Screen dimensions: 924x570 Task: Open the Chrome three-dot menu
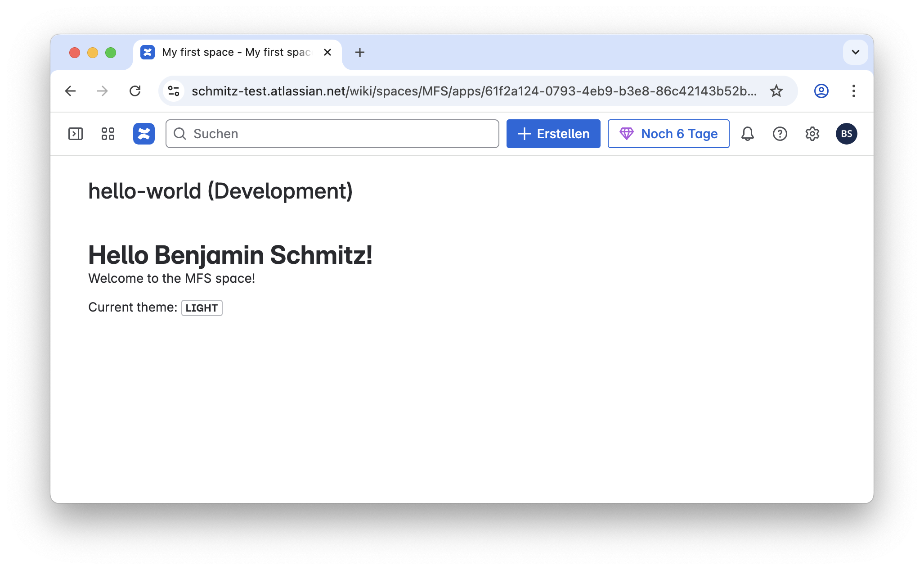[854, 91]
